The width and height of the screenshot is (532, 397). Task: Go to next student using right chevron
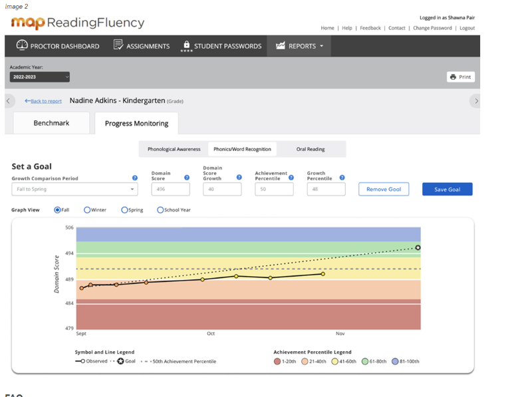click(x=475, y=101)
